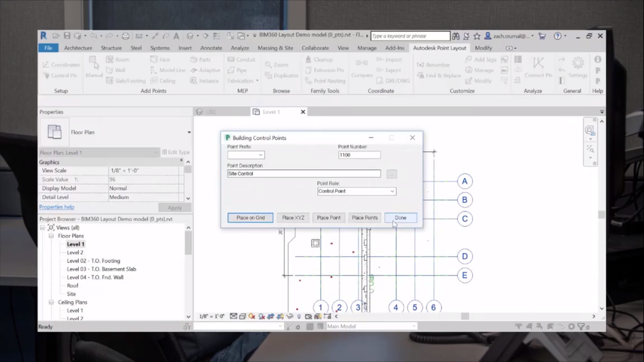Screen dimensions: 644x362
Task: Open the Autodesk App Store cart icon
Action: [542, 36]
